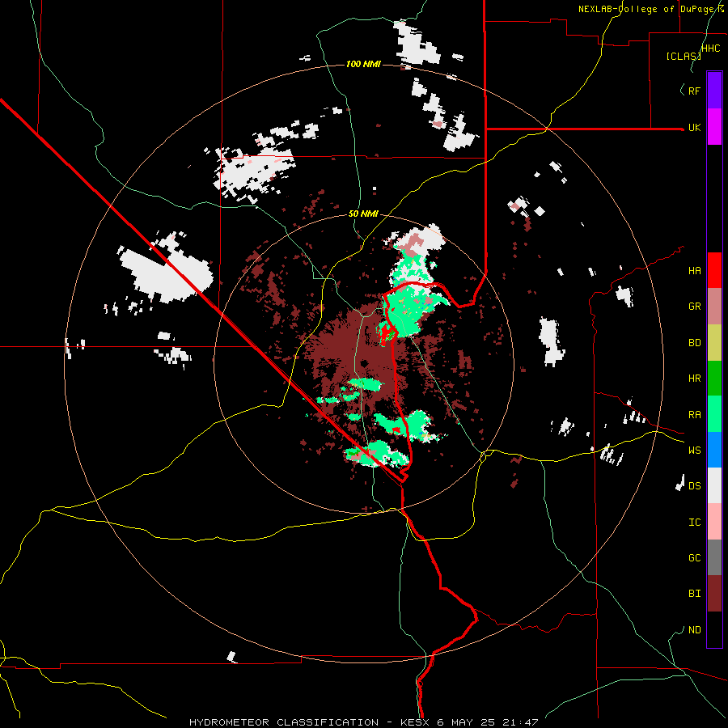728x728 pixels.
Task: Click the ND legend label
Action: [x=694, y=630]
